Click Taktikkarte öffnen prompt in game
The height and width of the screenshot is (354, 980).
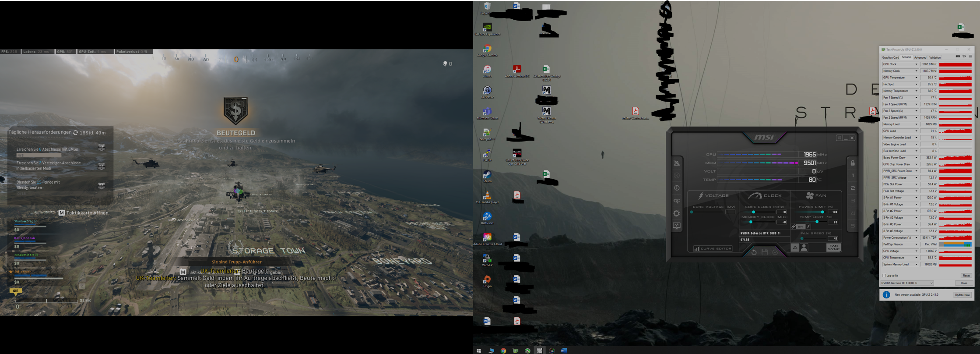(84, 213)
